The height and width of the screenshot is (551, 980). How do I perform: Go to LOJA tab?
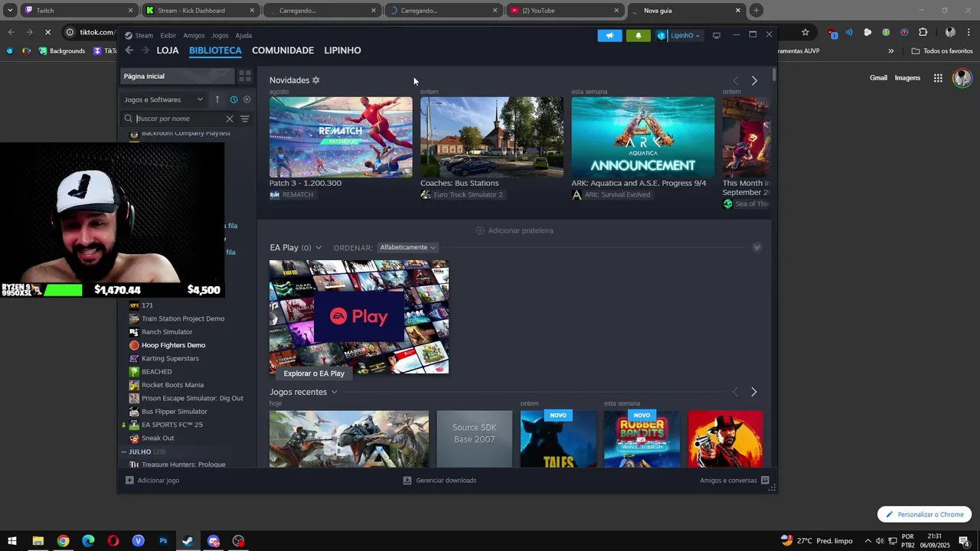(168, 51)
